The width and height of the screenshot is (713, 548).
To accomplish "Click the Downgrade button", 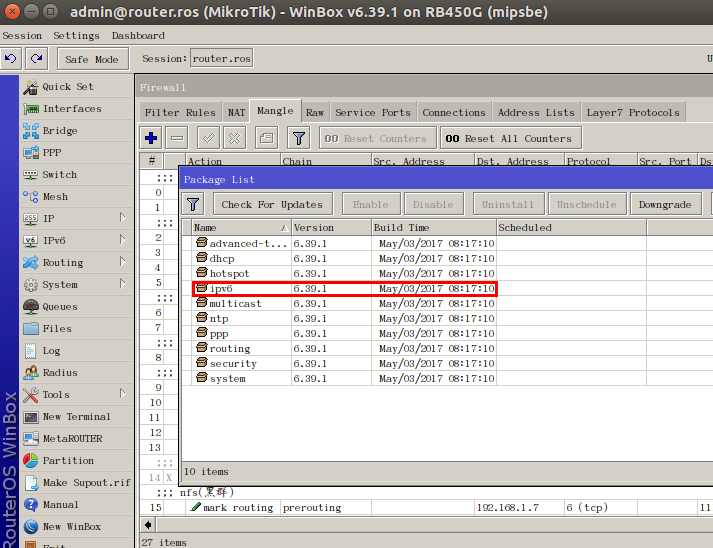I will pos(665,204).
